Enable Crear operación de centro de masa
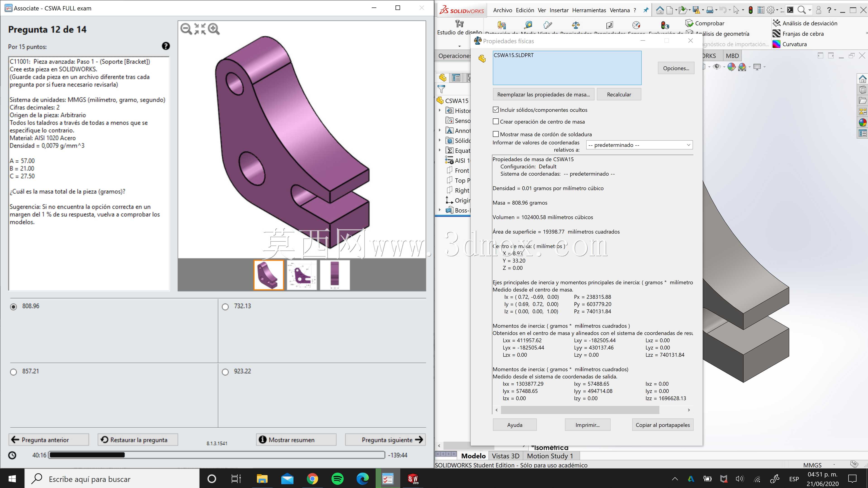The height and width of the screenshot is (488, 868). [496, 121]
